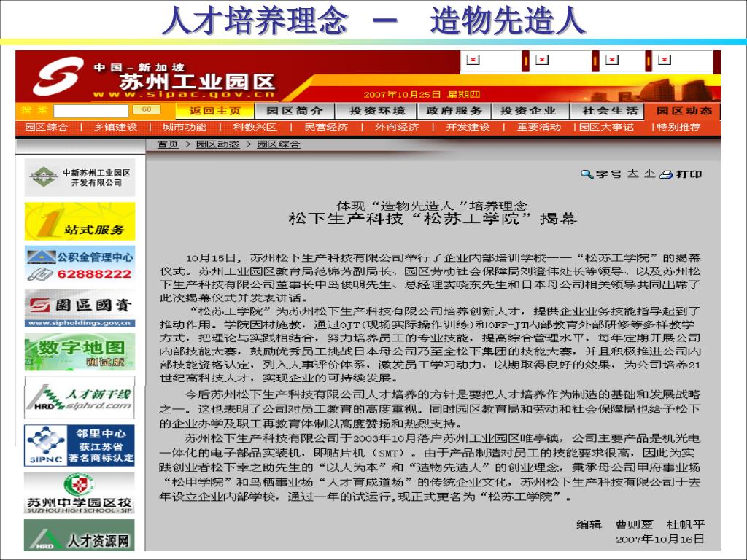The image size is (747, 560).
Task: Choose large font size 大
Action: tap(632, 174)
